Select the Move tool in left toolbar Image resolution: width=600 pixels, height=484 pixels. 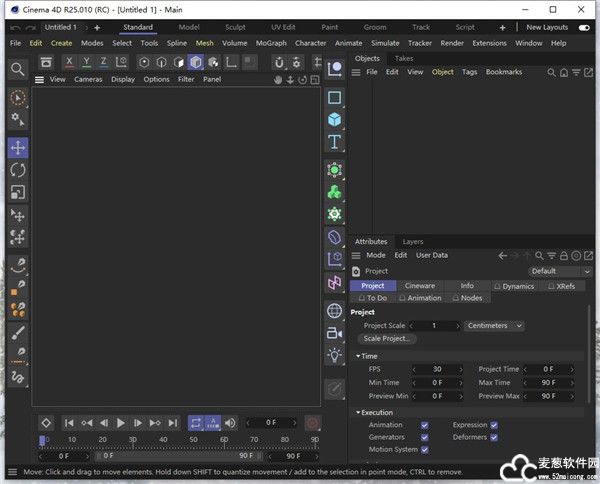[18, 147]
